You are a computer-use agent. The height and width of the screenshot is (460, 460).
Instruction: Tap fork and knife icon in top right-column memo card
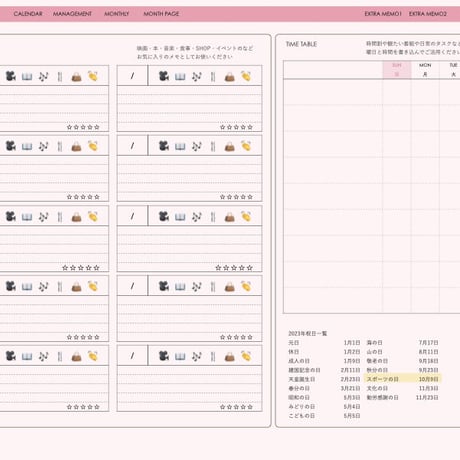point(213,77)
